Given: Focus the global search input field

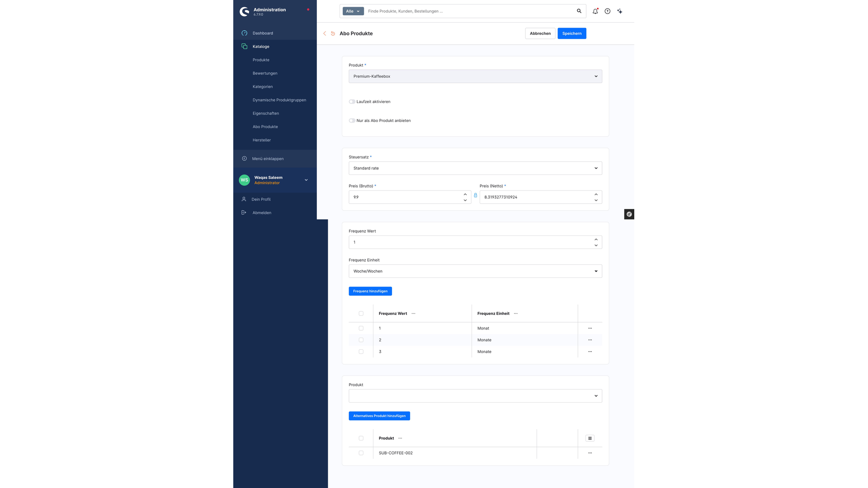Looking at the screenshot, I should pyautogui.click(x=470, y=11).
